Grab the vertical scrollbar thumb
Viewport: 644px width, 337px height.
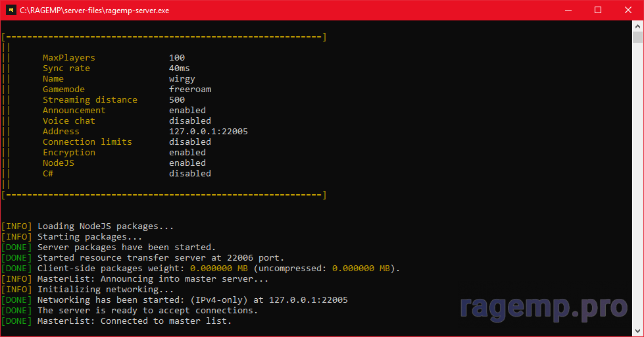coord(637,38)
